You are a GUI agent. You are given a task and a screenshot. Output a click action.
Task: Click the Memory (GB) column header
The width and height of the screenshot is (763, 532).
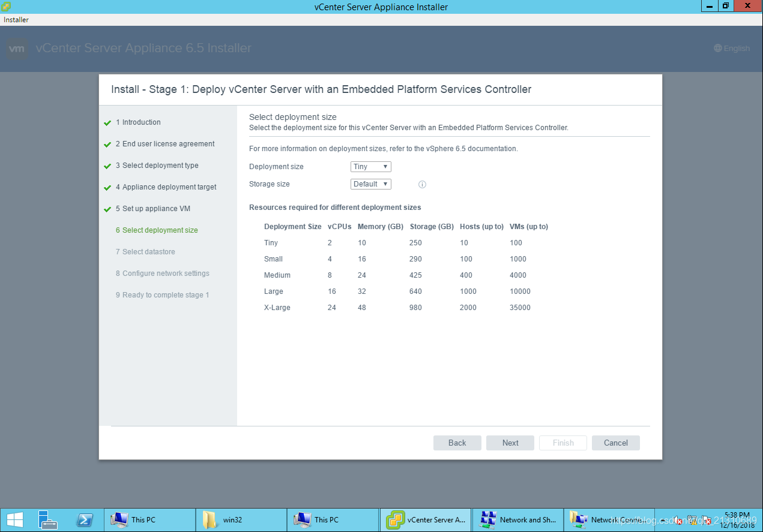[x=381, y=227]
